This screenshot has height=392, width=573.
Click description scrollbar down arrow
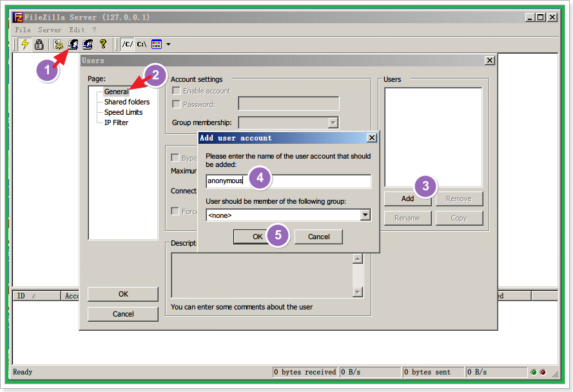pyautogui.click(x=358, y=292)
